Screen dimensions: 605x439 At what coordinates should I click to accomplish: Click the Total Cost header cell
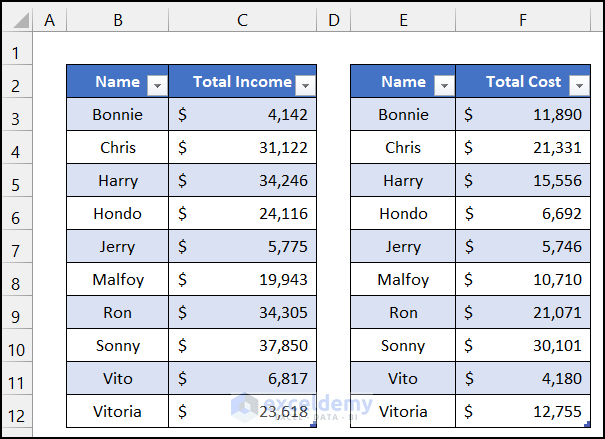pos(517,82)
